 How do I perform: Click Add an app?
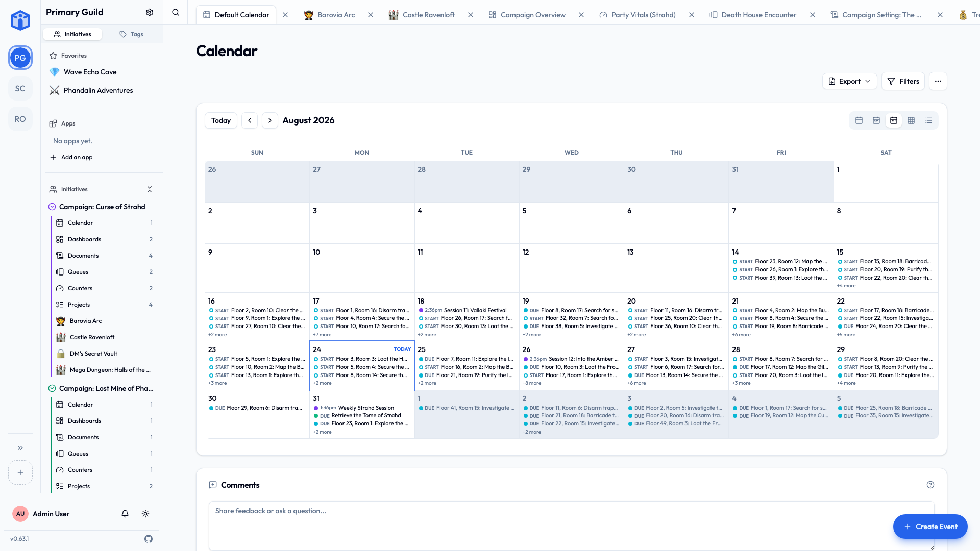coord(71,157)
